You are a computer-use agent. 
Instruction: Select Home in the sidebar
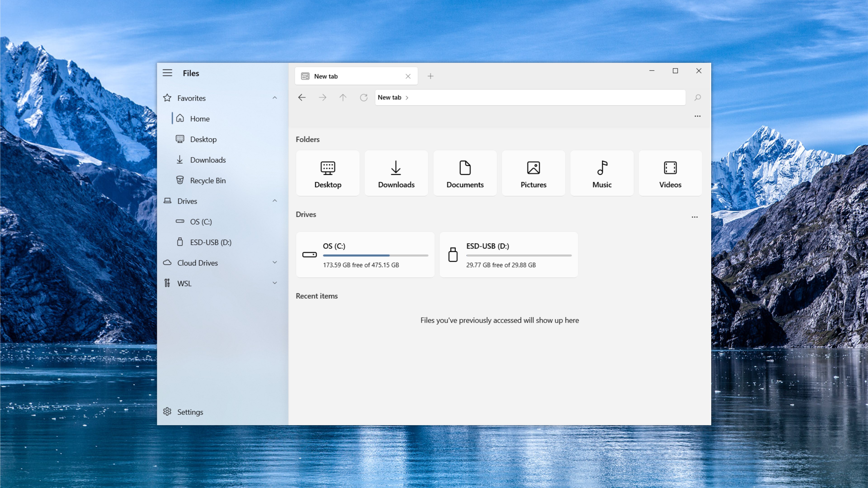(x=200, y=119)
